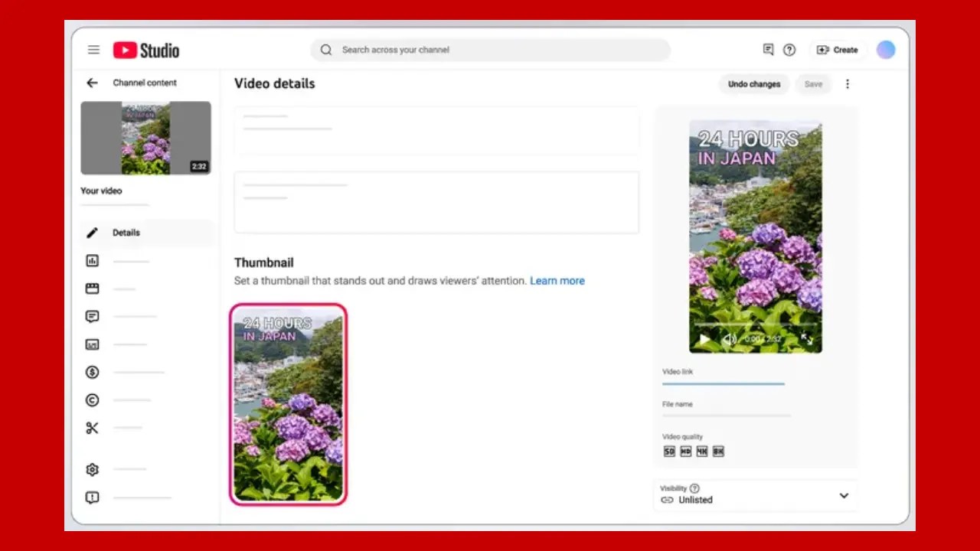This screenshot has width=980, height=551.
Task: Click the HD video quality badge
Action: [685, 452]
